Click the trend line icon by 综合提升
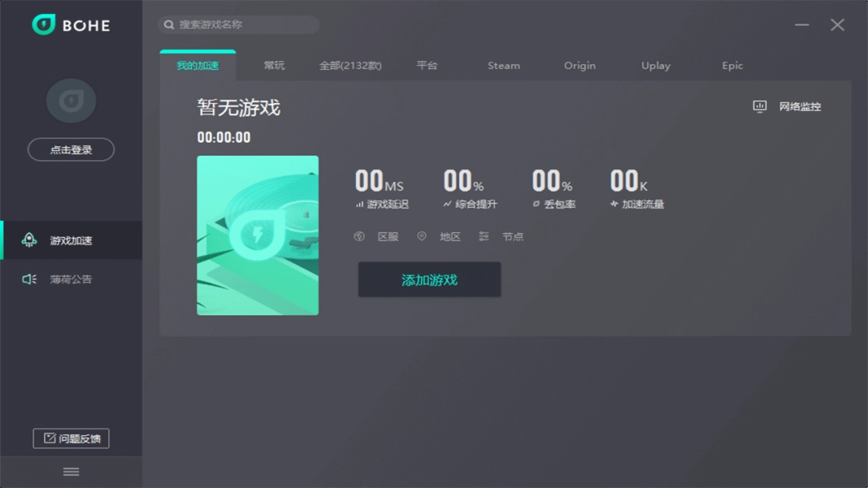 (x=448, y=204)
